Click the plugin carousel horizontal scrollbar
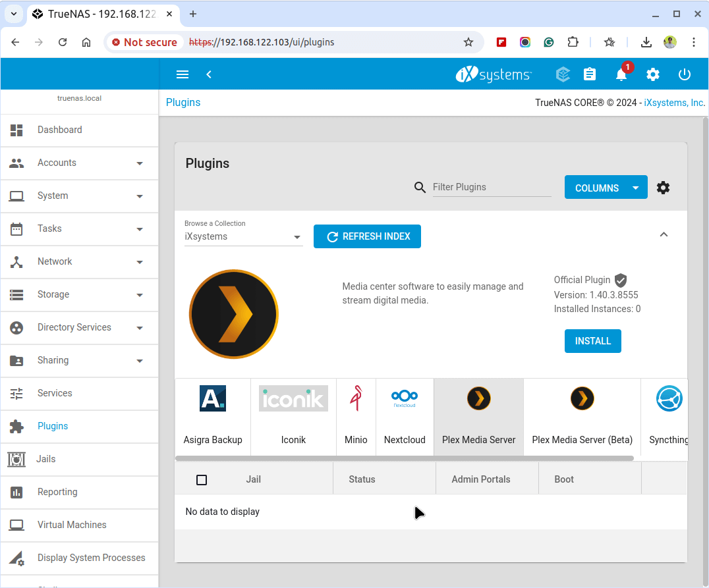Screen dimensions: 709x588 pyautogui.click(x=404, y=458)
